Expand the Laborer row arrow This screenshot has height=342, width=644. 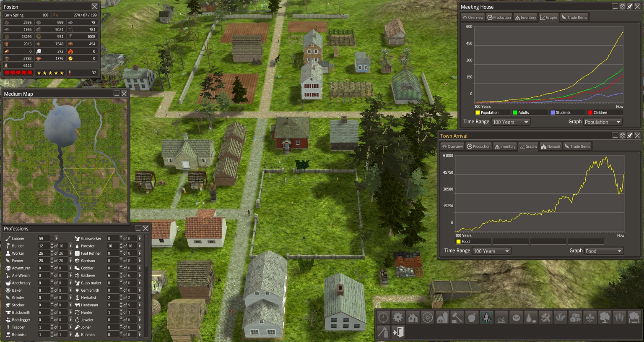tap(57, 238)
